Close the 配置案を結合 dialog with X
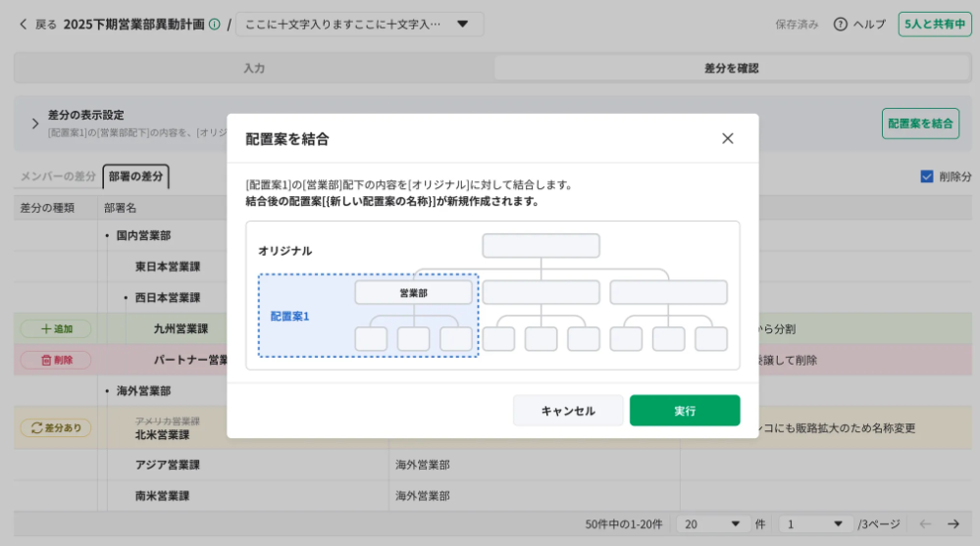The image size is (980, 546). coord(727,138)
